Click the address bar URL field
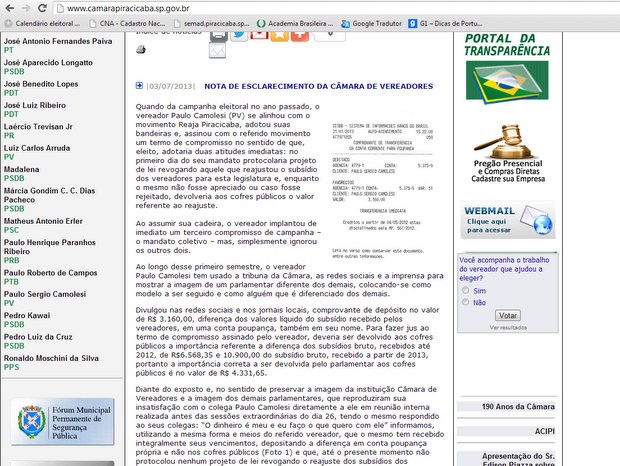The height and width of the screenshot is (466, 620). coord(300,6)
